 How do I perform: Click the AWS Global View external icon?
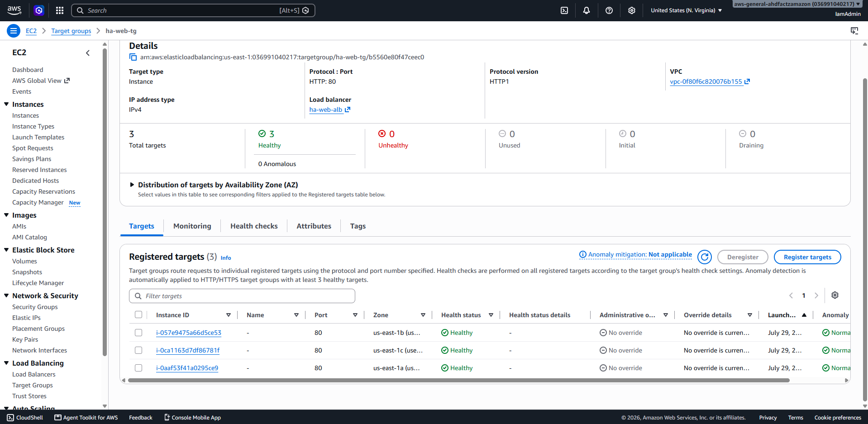[67, 81]
